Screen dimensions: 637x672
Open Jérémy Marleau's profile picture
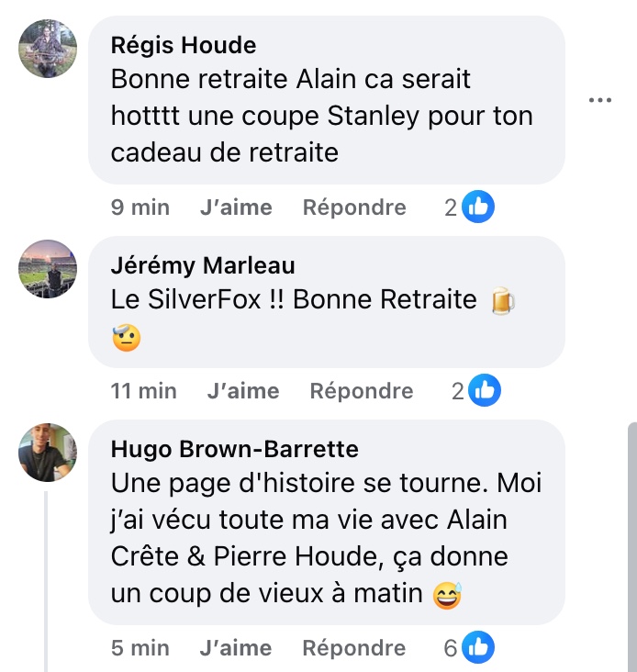tap(48, 269)
